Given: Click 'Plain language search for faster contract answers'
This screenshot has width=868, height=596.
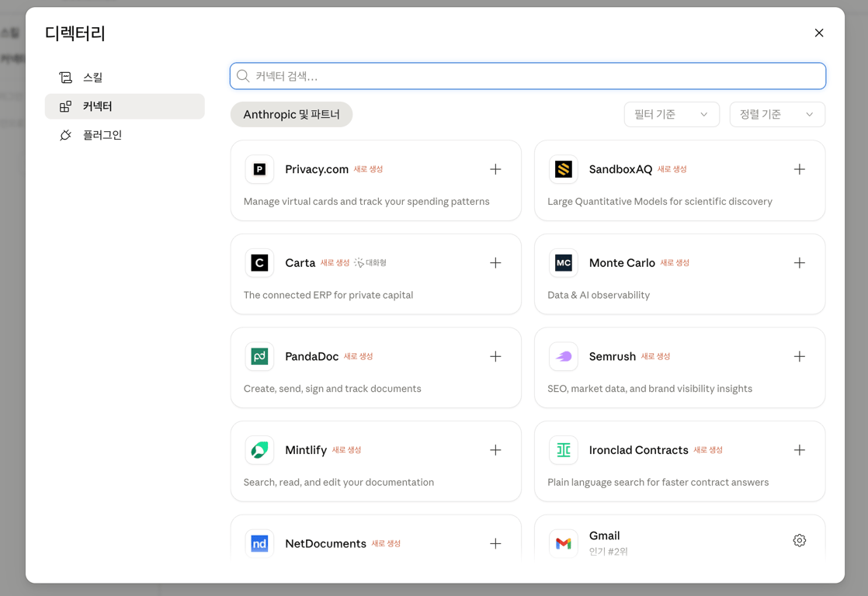Looking at the screenshot, I should [x=658, y=482].
